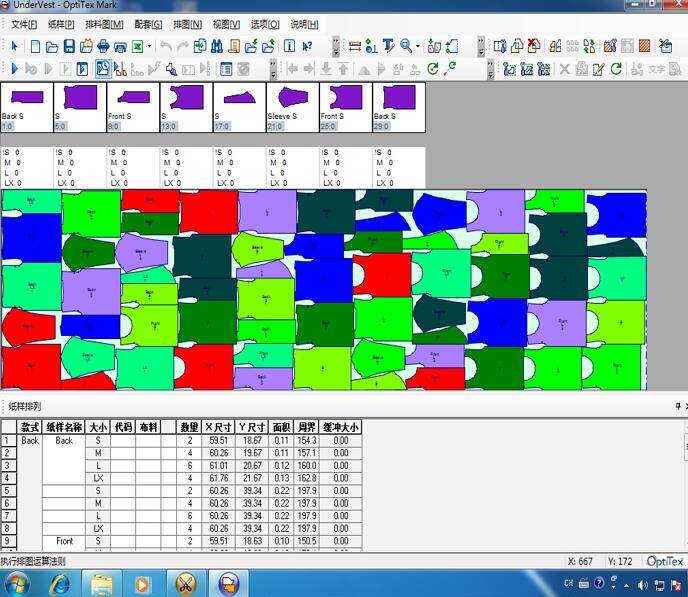Click the blue play start-nesting icon
Screen dimensions: 688x597
[14, 69]
